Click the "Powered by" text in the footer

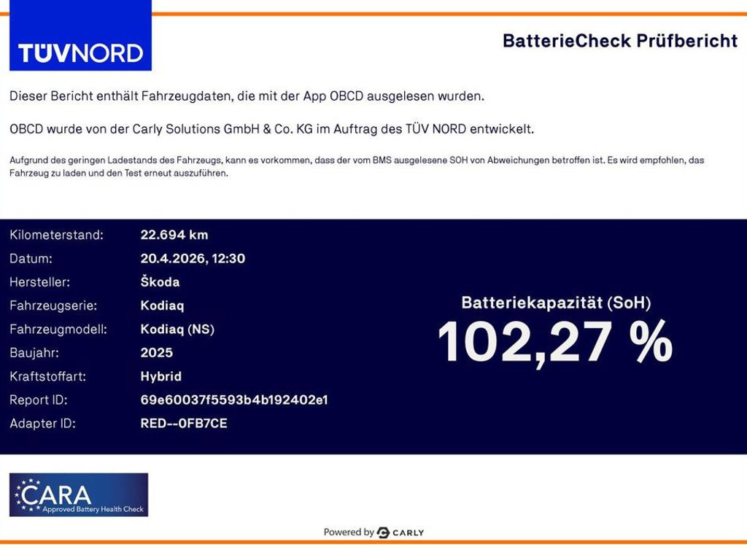point(349,533)
